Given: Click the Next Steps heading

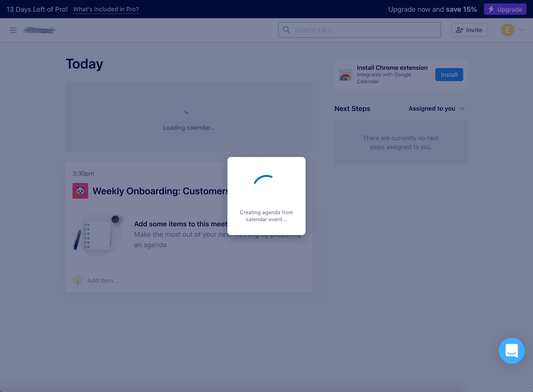Looking at the screenshot, I should click(352, 109).
